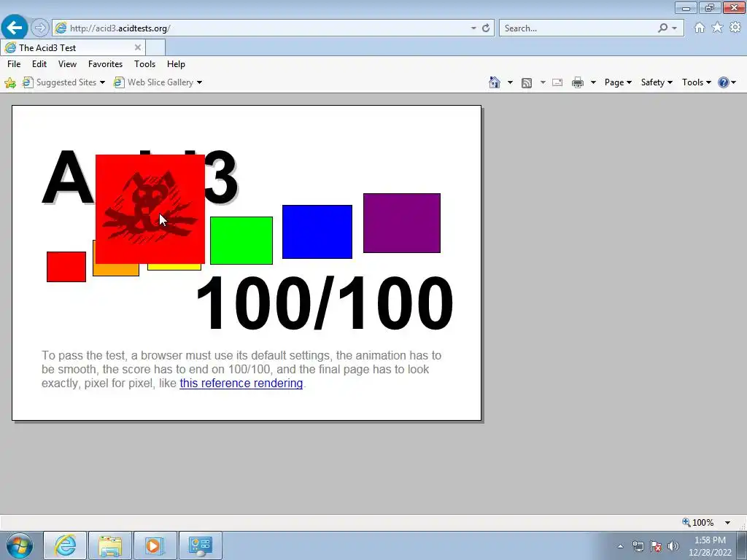This screenshot has height=560, width=747.
Task: Click the command bar Home icon
Action: (495, 82)
